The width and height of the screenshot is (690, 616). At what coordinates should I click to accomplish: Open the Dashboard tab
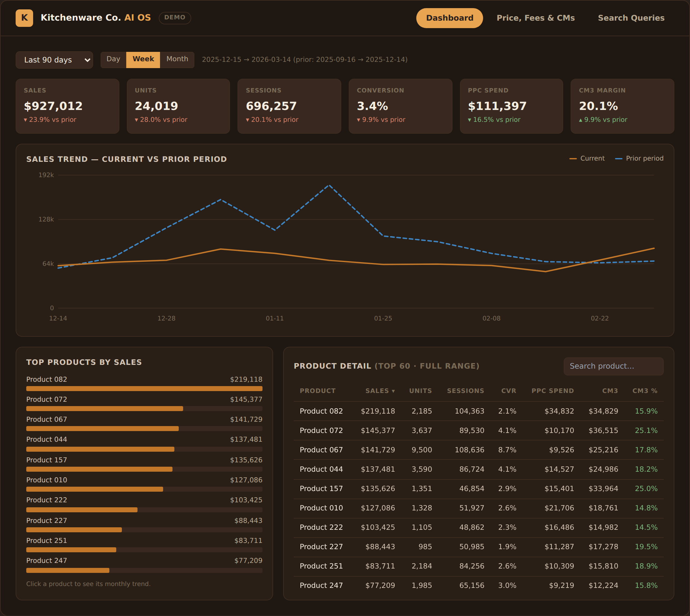click(449, 18)
